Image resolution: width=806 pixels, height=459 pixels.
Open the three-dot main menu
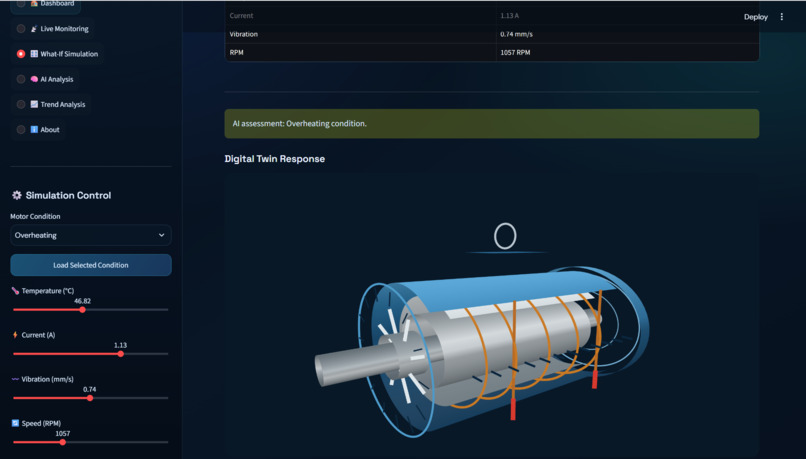tap(782, 17)
